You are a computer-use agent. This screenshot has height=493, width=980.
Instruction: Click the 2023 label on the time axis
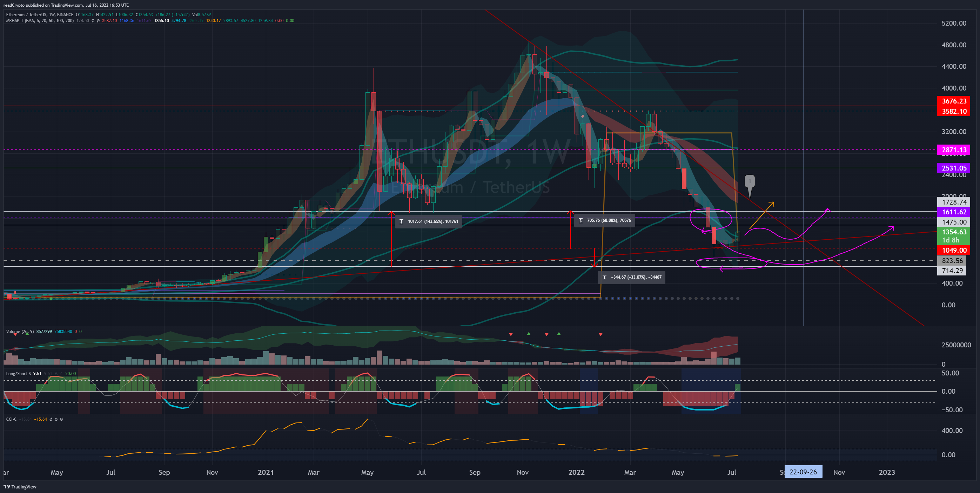pyautogui.click(x=886, y=472)
